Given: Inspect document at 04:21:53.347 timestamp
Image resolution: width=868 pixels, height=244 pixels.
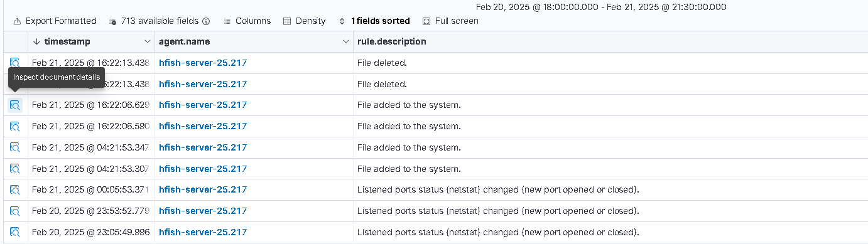Looking at the screenshot, I should click(15, 147).
